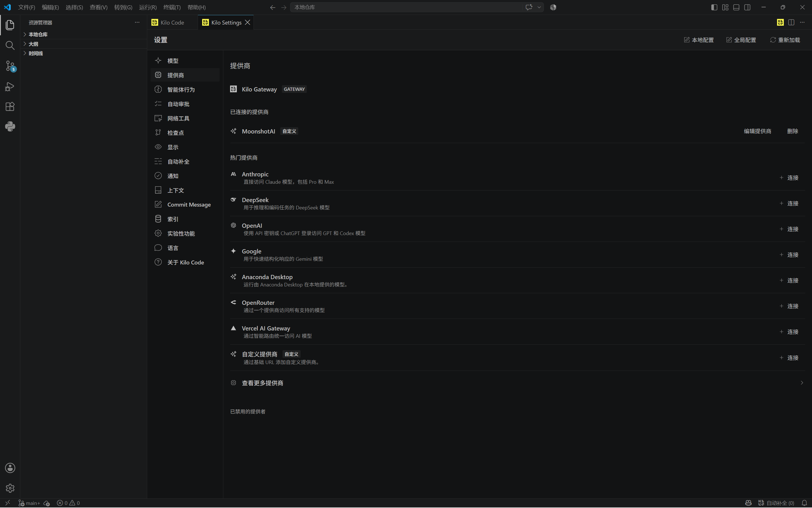
Task: Connect the Anthropic provider
Action: pyautogui.click(x=789, y=178)
